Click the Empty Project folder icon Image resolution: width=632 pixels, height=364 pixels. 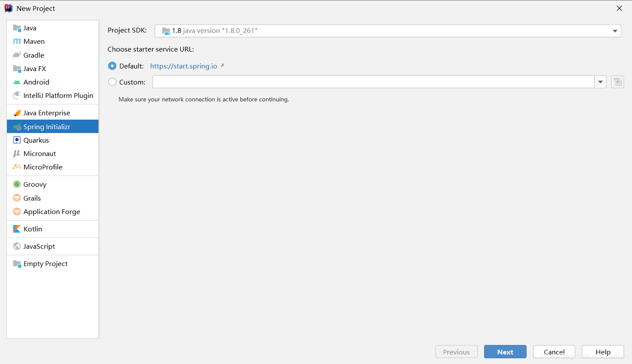point(17,264)
